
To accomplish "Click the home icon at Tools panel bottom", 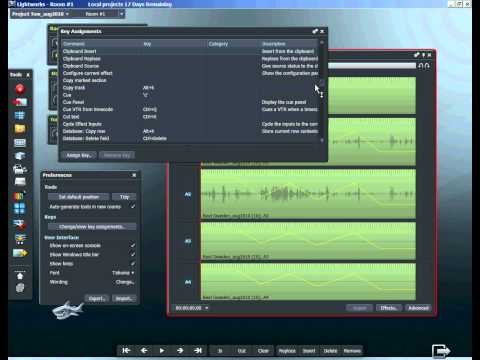I will click(20, 276).
